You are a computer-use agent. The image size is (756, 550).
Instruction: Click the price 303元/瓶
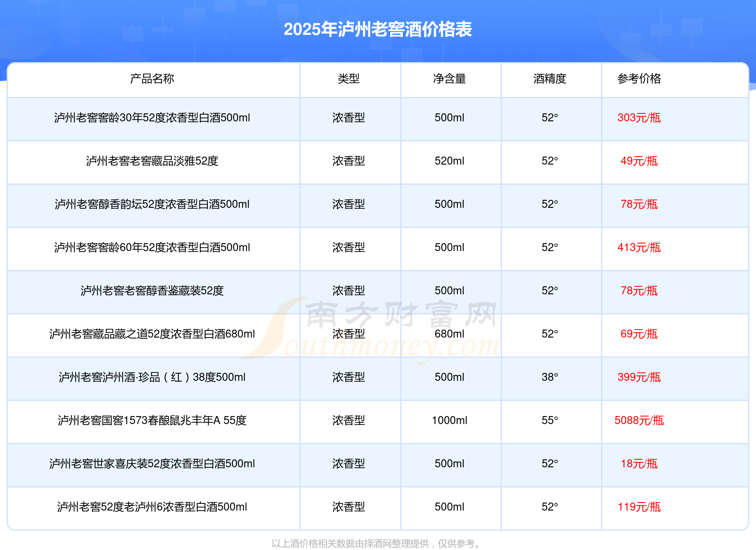(x=639, y=118)
